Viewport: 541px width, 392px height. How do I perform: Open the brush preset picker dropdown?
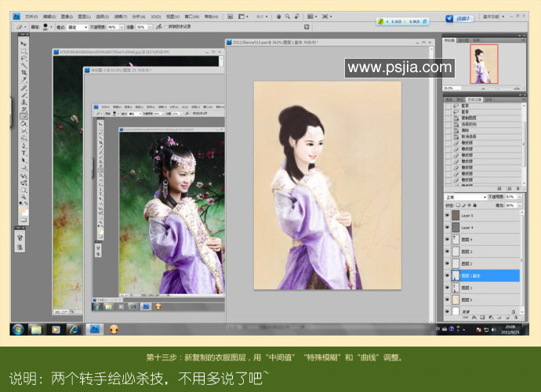click(x=52, y=27)
